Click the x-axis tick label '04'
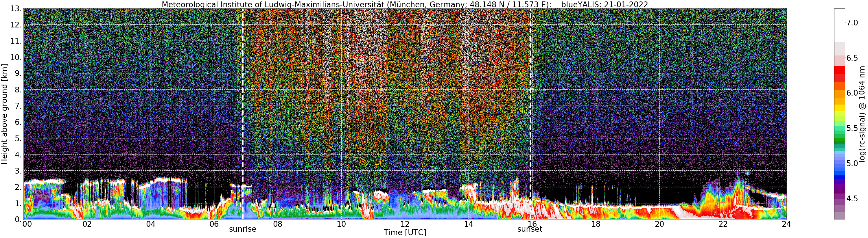 (151, 224)
